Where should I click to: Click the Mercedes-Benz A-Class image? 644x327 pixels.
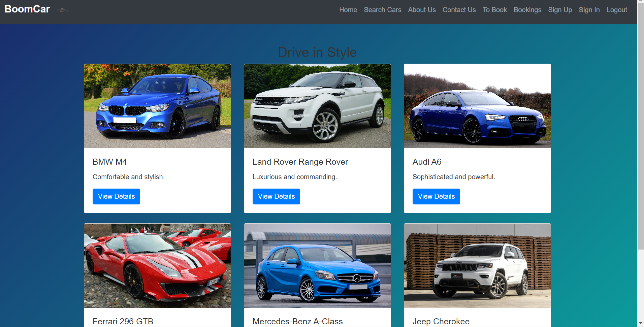point(317,266)
